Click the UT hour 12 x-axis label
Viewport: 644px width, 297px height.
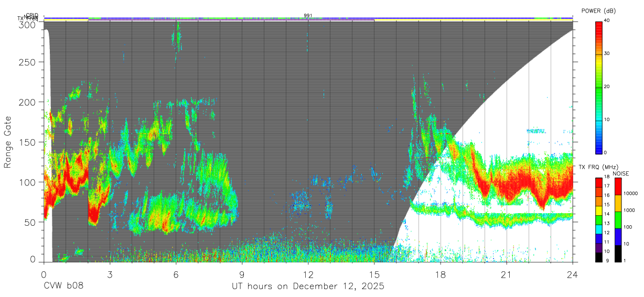tap(308, 273)
